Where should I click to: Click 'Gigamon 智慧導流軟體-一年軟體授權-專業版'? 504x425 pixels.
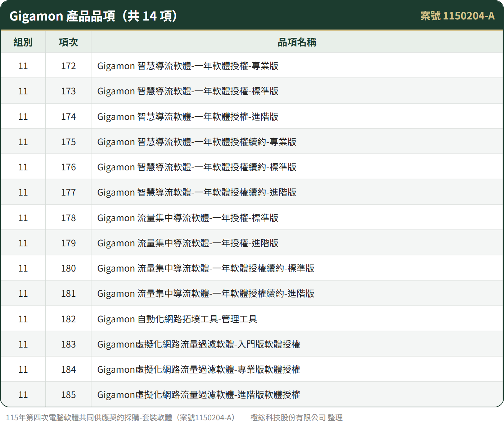(x=188, y=66)
